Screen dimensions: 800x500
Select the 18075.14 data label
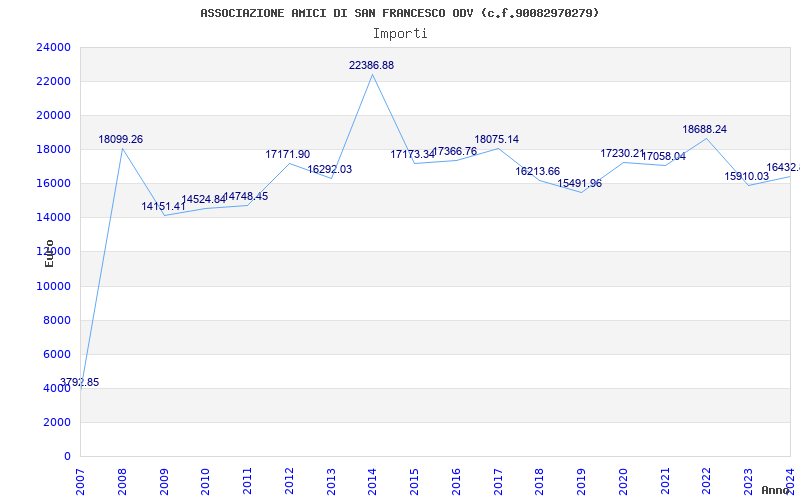point(496,139)
